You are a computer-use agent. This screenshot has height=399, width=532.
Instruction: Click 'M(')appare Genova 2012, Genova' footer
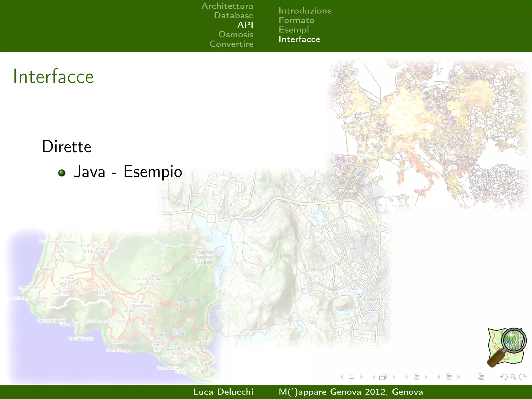351,392
